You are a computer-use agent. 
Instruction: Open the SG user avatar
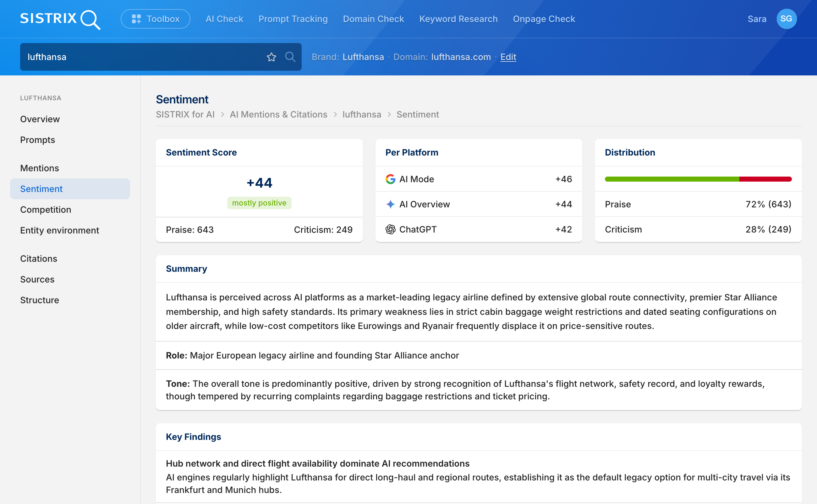click(x=786, y=19)
